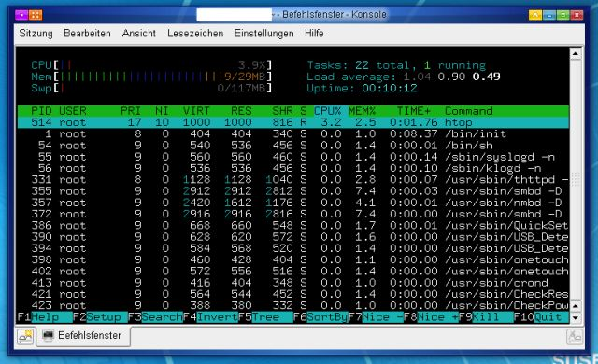The image size is (598, 364).
Task: Open the Lesezeichen menu
Action: 195,34
